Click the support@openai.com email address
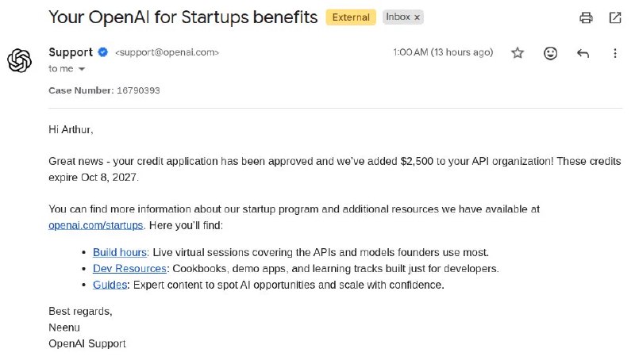 tap(167, 52)
